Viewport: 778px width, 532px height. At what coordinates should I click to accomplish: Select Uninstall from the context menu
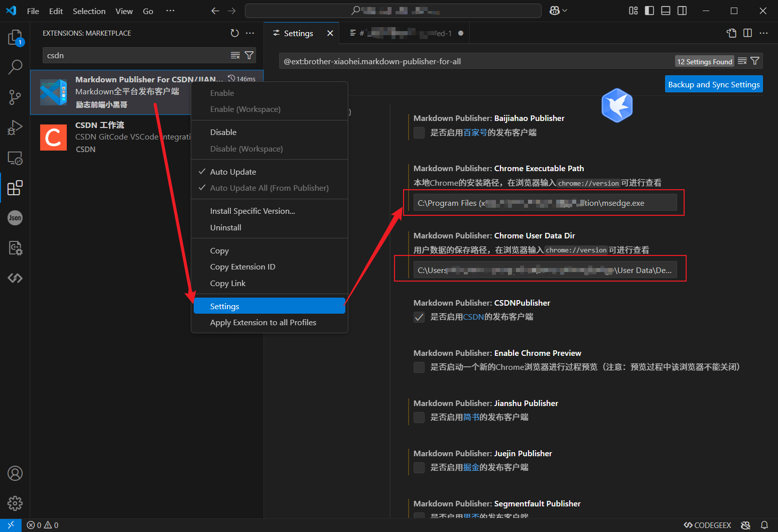[269, 227]
